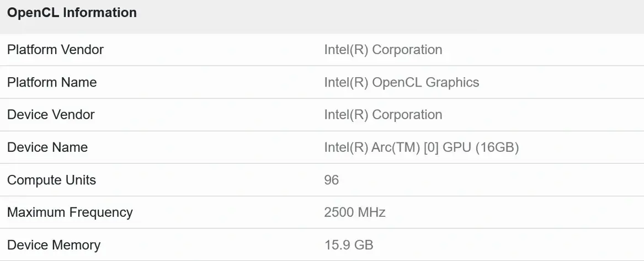Click the 2500 MHz frequency value
This screenshot has width=644, height=261.
[355, 212]
